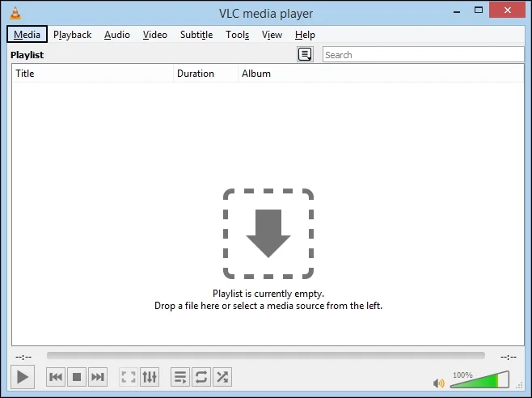532x398 pixels.
Task: Maximize the VLC window
Action: [x=479, y=11]
